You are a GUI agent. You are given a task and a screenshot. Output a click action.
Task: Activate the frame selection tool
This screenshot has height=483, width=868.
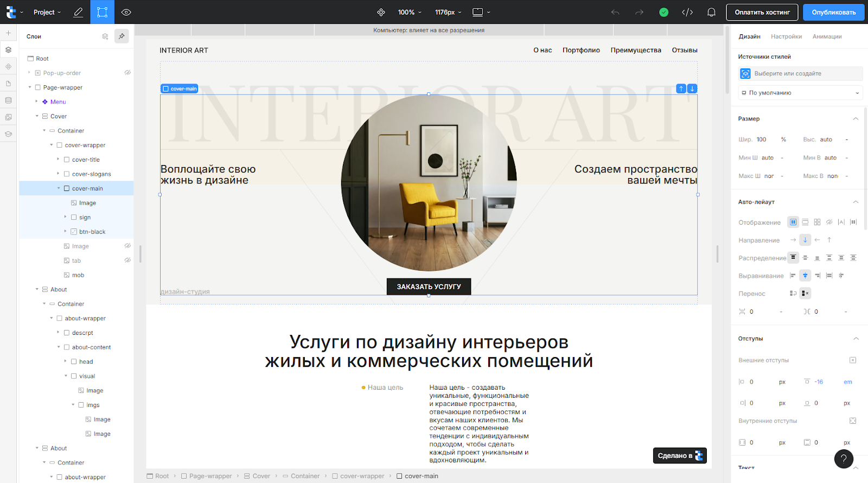(102, 12)
